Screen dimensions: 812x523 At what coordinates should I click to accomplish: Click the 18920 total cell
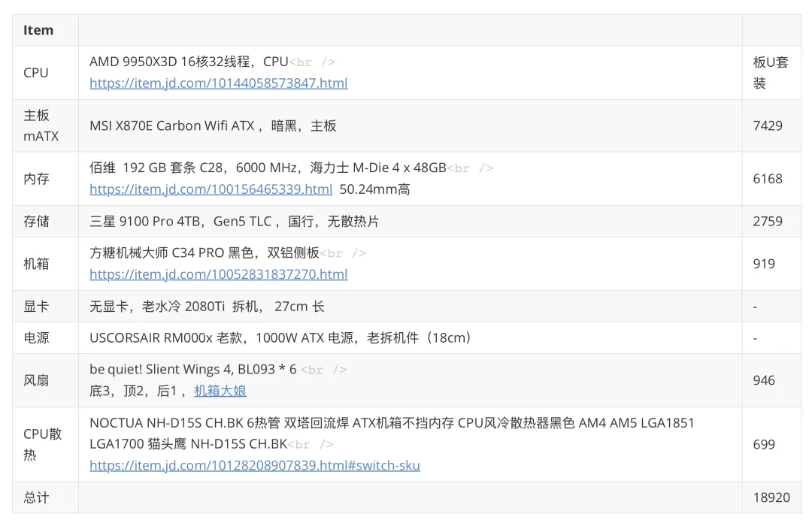(771, 497)
